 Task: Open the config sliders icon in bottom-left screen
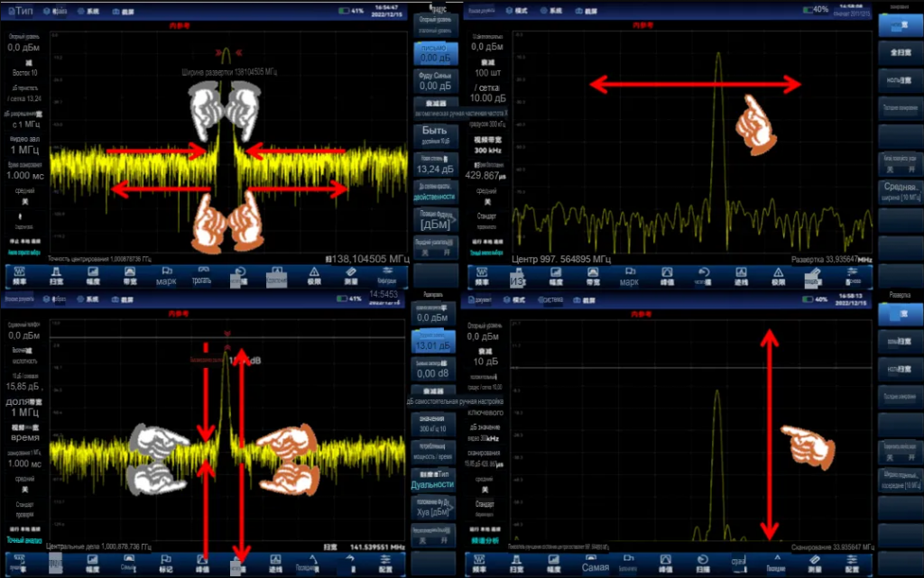point(385,564)
